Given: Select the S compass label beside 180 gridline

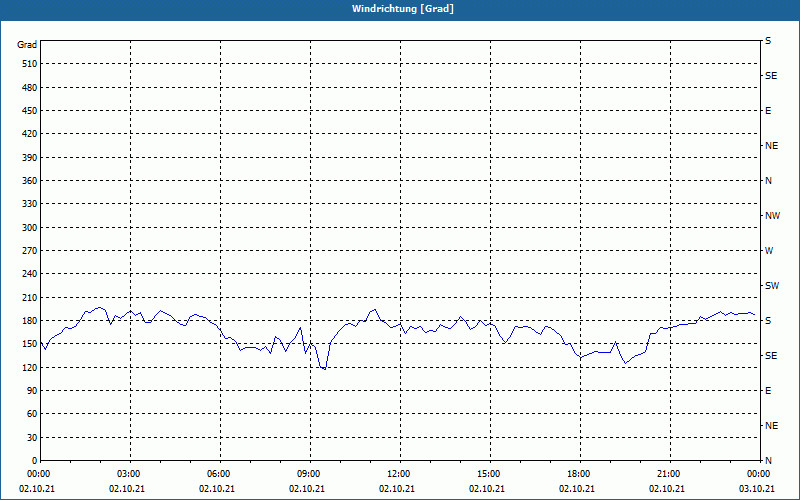Looking at the screenshot, I should pyautogui.click(x=768, y=321).
